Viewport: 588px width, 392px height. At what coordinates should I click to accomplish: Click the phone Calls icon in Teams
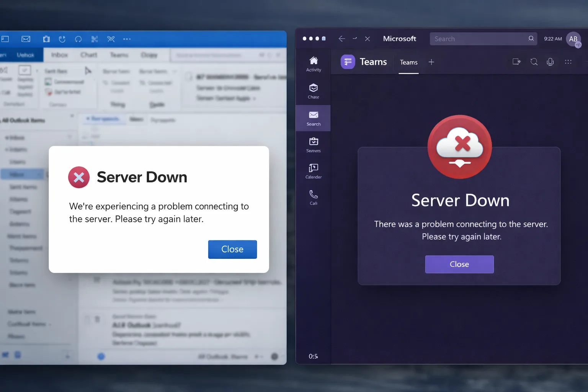(x=314, y=197)
